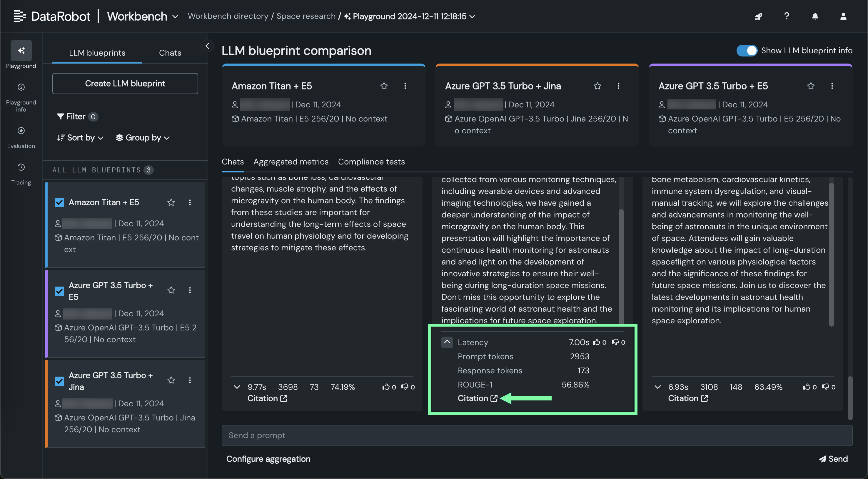Viewport: 868px width, 479px height.
Task: Thumbs up the Azure GPT Jina response
Action: point(597,342)
